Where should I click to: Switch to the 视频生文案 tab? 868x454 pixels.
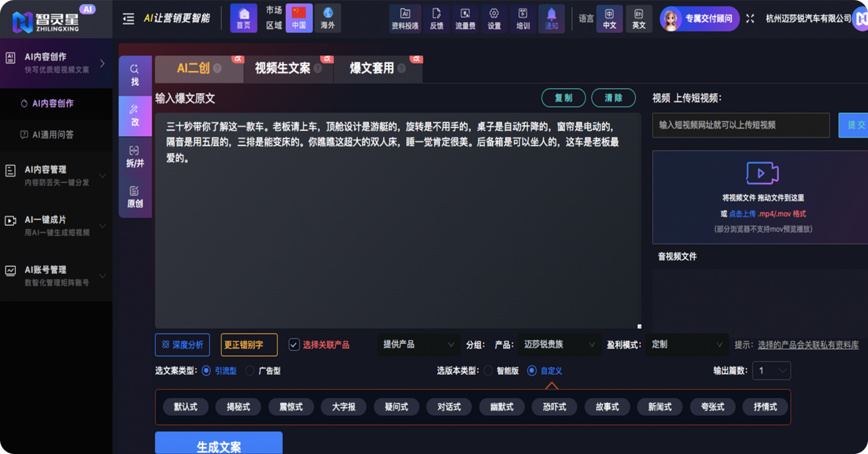[x=282, y=69]
